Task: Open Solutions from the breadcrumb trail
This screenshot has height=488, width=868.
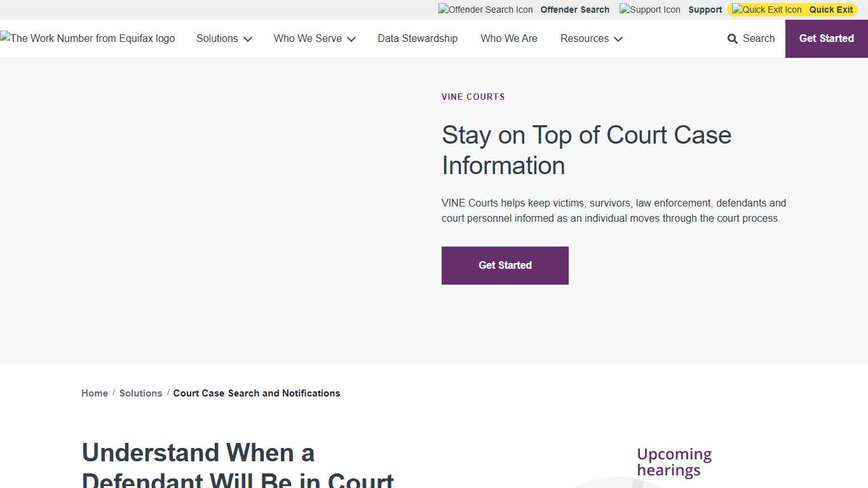Action: [140, 393]
